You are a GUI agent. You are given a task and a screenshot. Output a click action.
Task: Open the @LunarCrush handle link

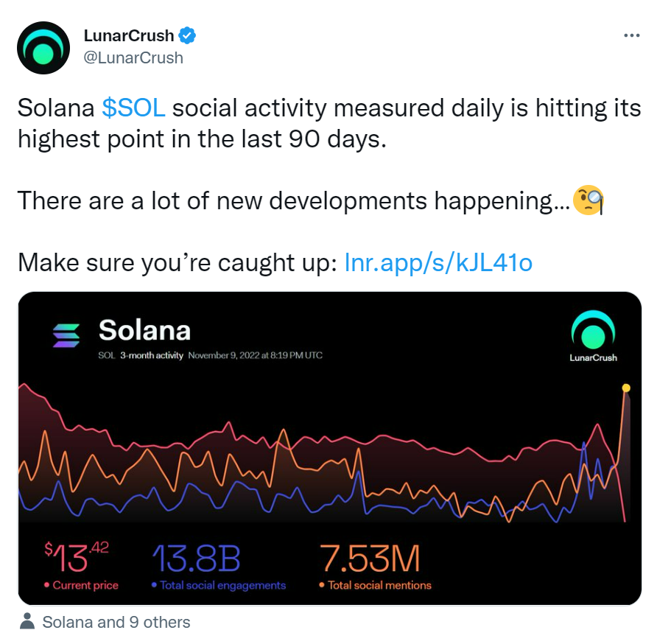pyautogui.click(x=133, y=57)
